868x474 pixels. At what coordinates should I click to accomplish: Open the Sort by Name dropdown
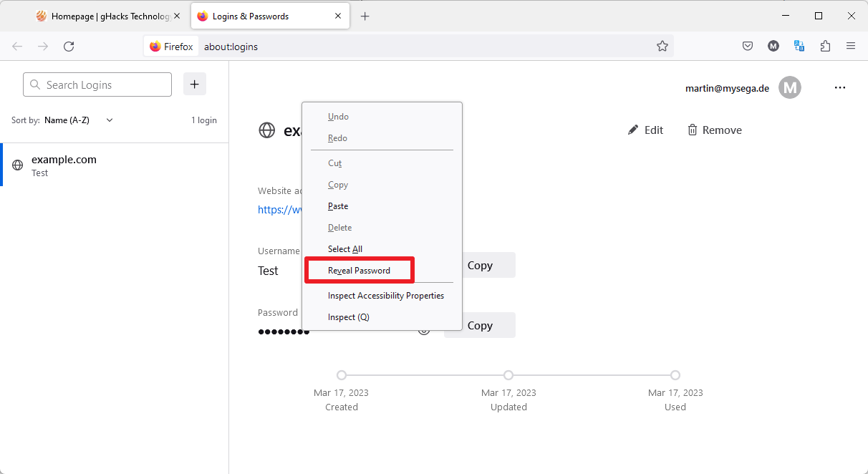pyautogui.click(x=79, y=120)
